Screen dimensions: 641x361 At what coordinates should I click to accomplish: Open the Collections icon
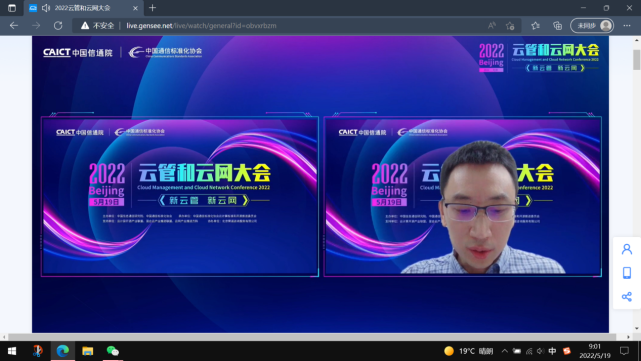point(558,26)
